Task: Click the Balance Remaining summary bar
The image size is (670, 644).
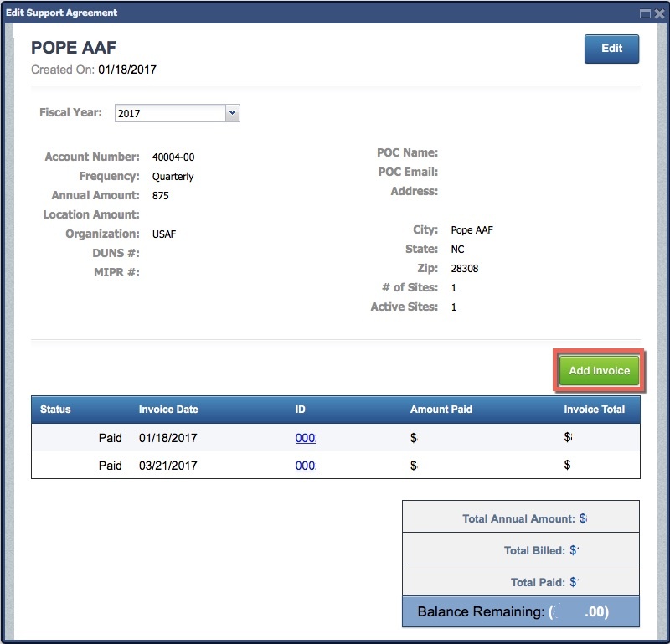Action: click(x=520, y=612)
